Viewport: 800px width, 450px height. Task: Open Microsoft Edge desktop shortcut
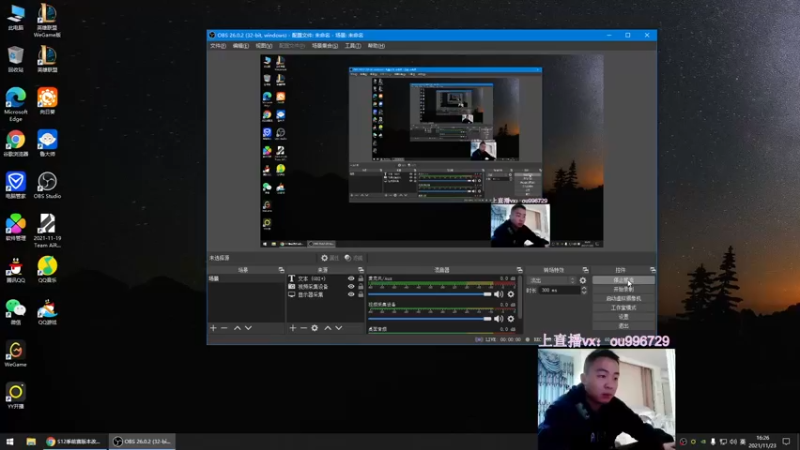(16, 105)
